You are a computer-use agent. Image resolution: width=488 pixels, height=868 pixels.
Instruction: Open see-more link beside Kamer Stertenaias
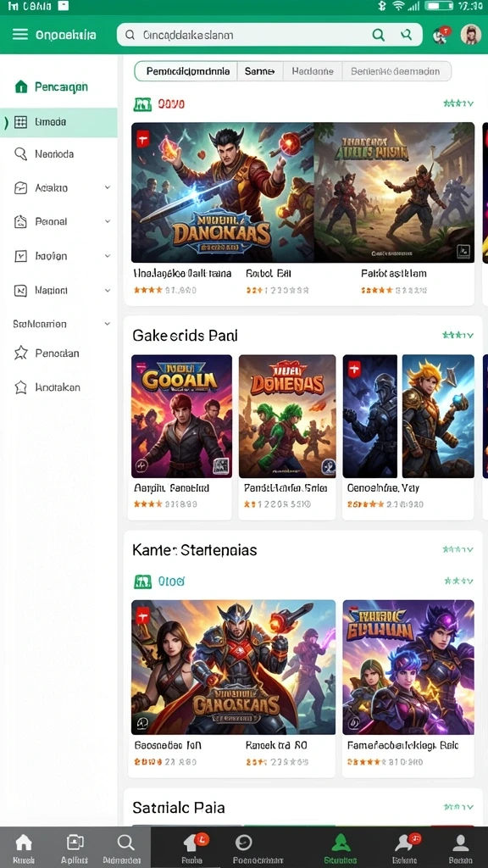click(458, 549)
